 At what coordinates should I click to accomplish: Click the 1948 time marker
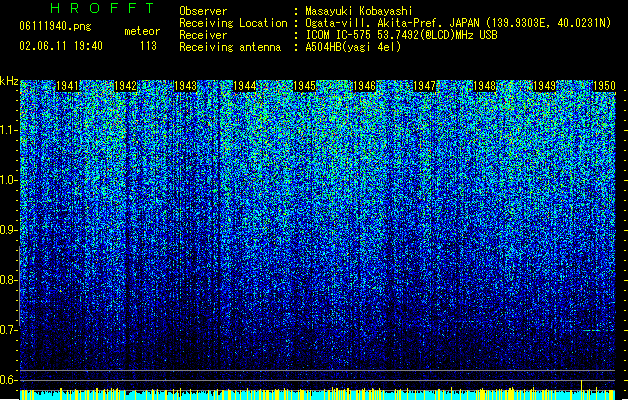(x=485, y=86)
